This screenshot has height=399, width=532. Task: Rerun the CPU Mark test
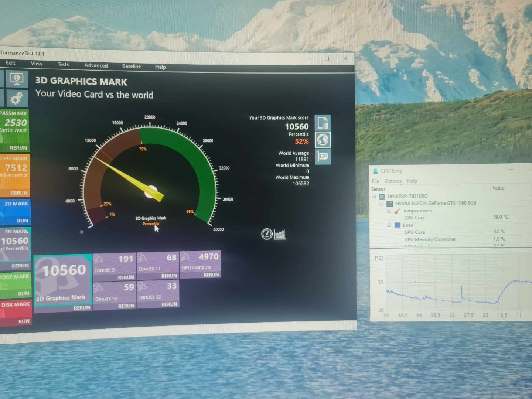point(19,193)
